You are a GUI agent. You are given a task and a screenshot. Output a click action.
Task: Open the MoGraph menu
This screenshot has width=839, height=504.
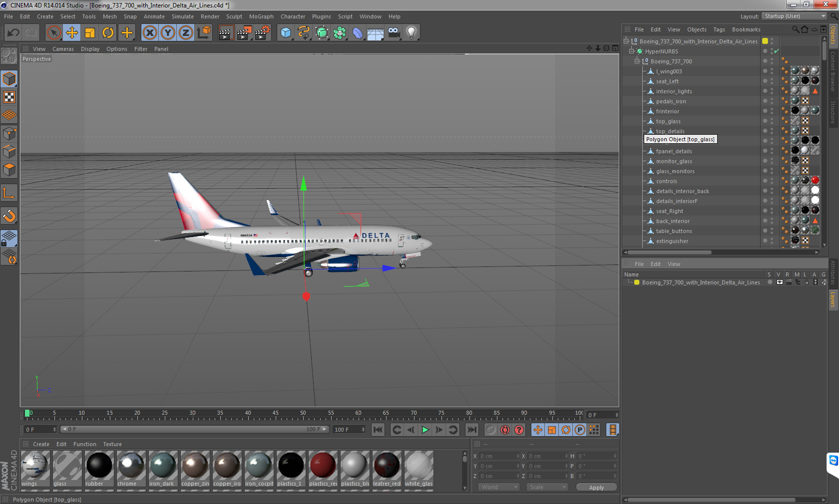[261, 16]
